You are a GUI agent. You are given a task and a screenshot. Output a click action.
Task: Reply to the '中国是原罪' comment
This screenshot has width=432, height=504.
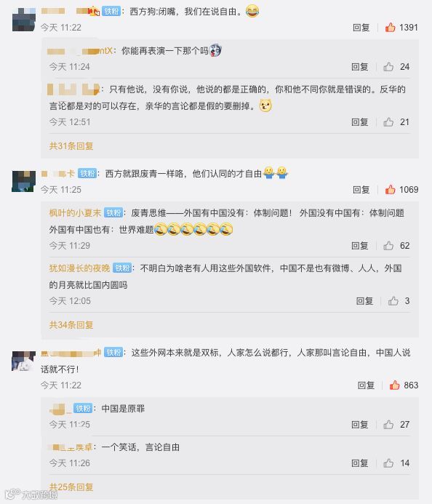pos(359,424)
